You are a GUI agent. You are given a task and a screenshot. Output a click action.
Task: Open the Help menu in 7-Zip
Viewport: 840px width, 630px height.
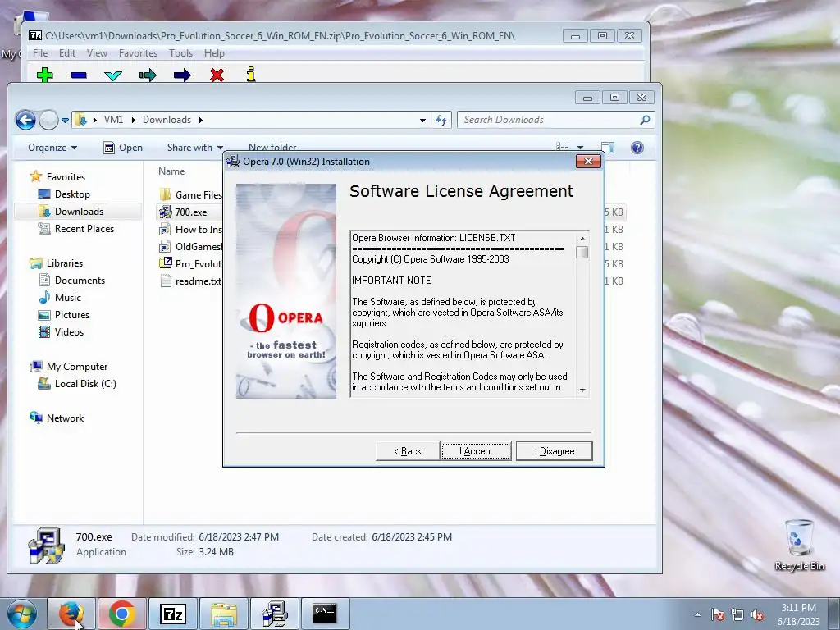[x=214, y=53]
